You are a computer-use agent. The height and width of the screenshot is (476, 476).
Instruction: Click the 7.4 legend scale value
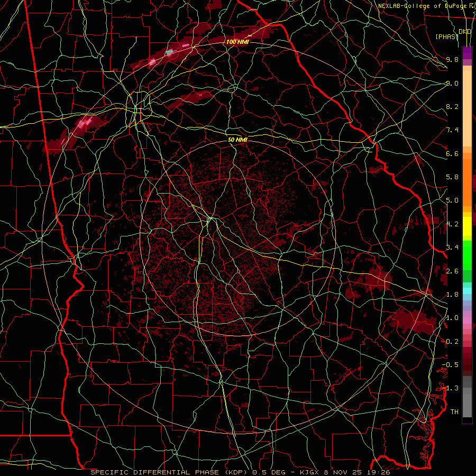[452, 130]
